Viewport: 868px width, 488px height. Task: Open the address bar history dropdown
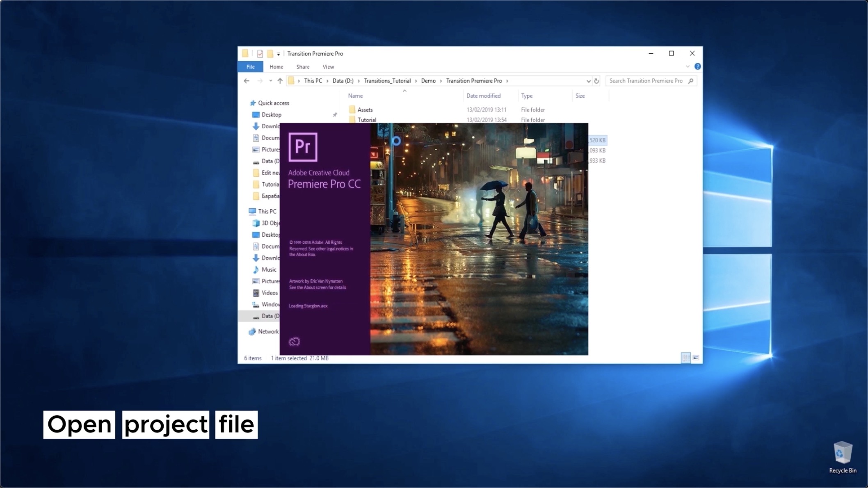[588, 81]
